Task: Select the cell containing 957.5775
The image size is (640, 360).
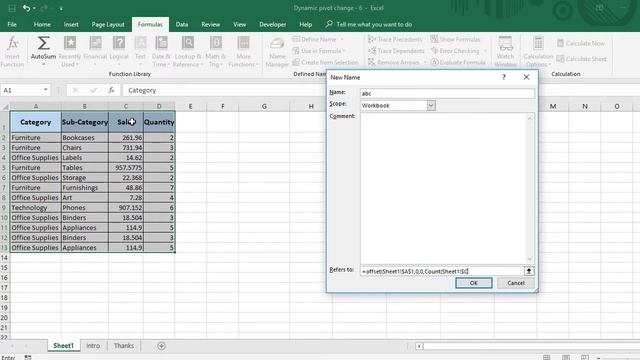Action: click(126, 168)
